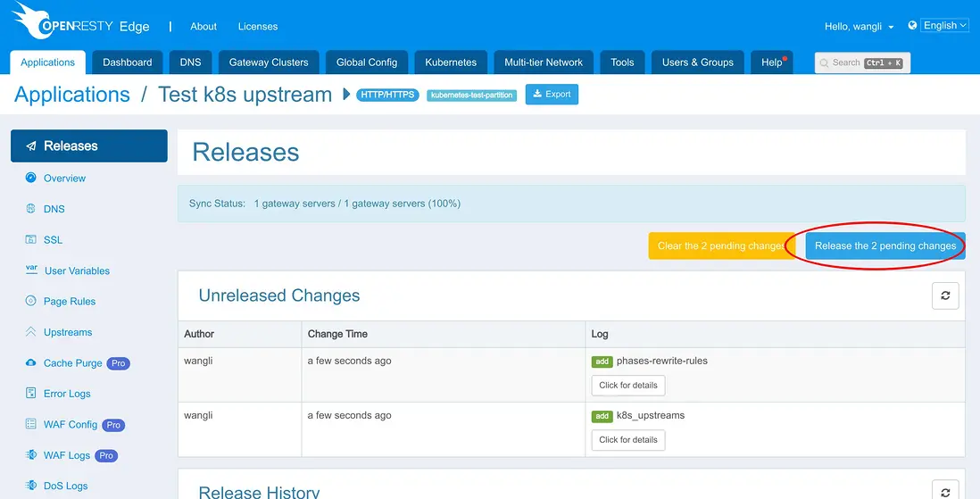Open the Kubernetes tab
The width and height of the screenshot is (980, 499).
click(451, 62)
